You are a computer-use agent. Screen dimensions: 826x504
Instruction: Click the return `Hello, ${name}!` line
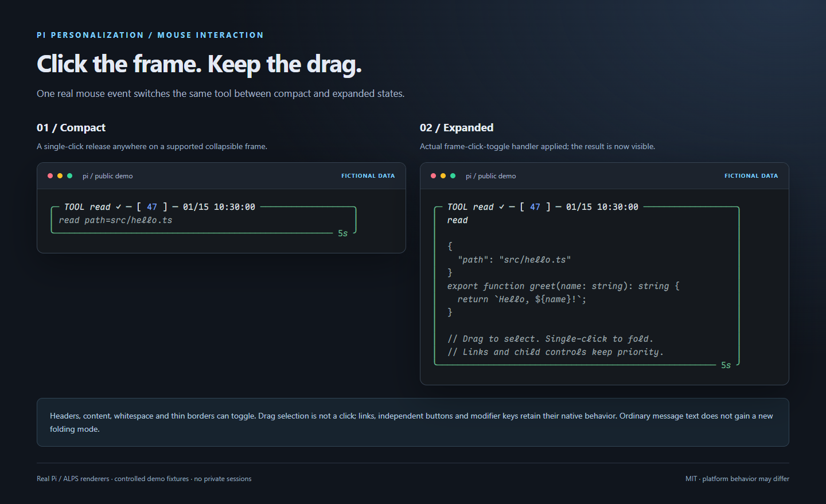coord(522,299)
